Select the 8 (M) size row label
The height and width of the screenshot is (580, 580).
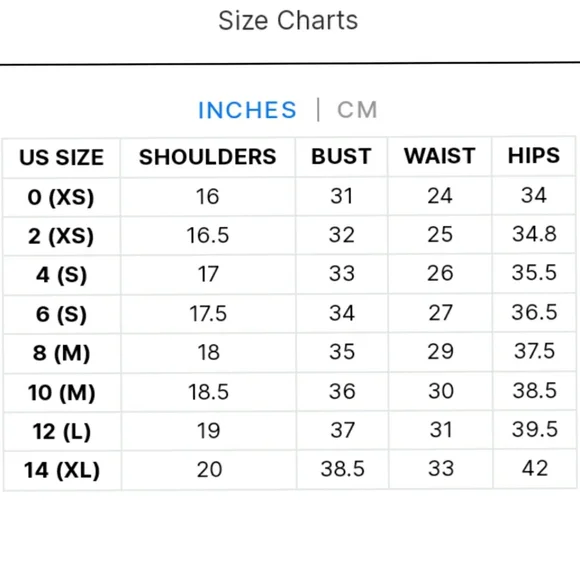(61, 353)
